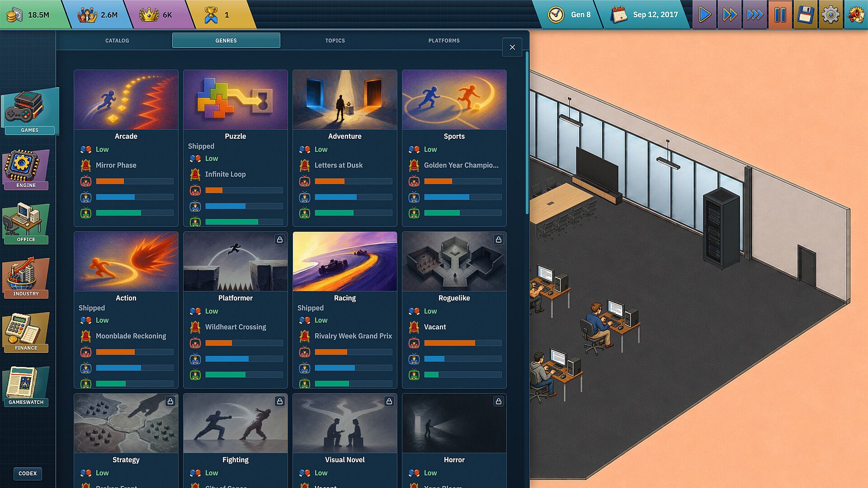Click the Gen 8 clock icon

click(x=556, y=15)
